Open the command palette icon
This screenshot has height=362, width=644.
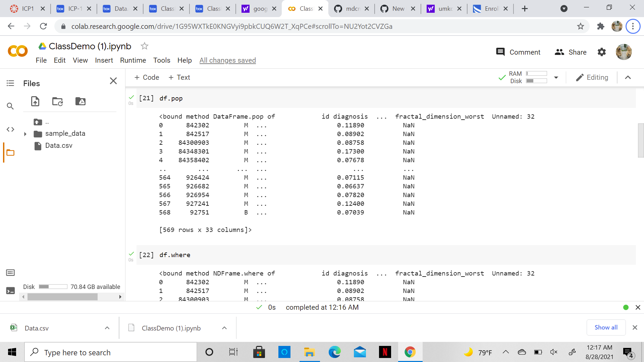[x=10, y=273]
